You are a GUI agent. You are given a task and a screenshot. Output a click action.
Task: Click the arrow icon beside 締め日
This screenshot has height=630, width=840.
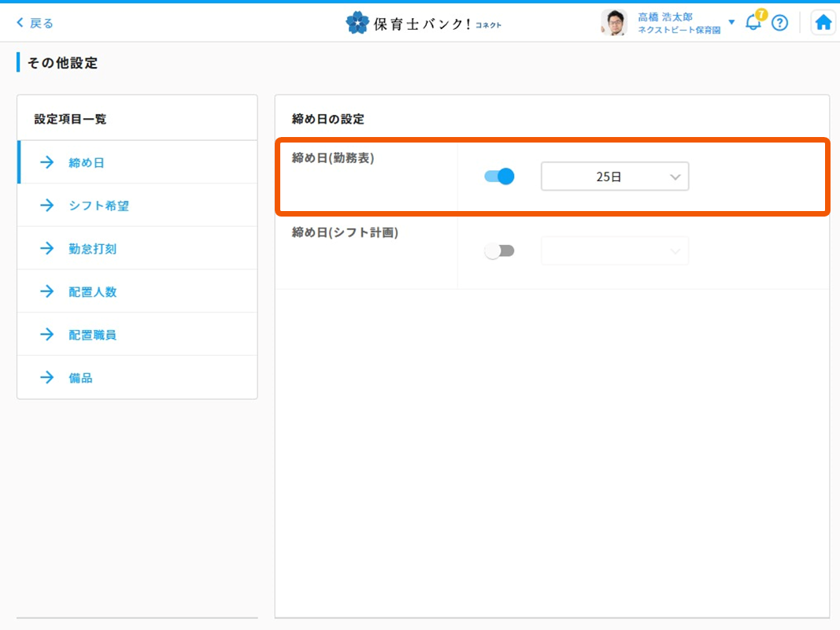(x=47, y=163)
